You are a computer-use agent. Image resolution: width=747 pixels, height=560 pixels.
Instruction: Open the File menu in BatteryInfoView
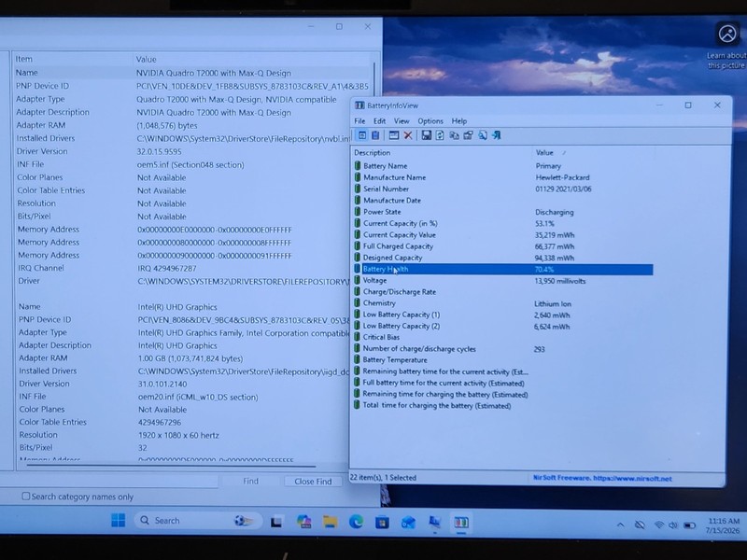click(359, 121)
